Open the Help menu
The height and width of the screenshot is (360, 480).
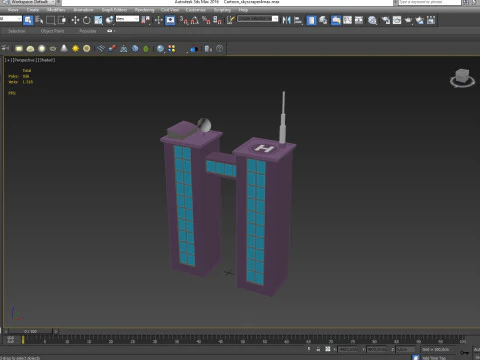[243, 10]
